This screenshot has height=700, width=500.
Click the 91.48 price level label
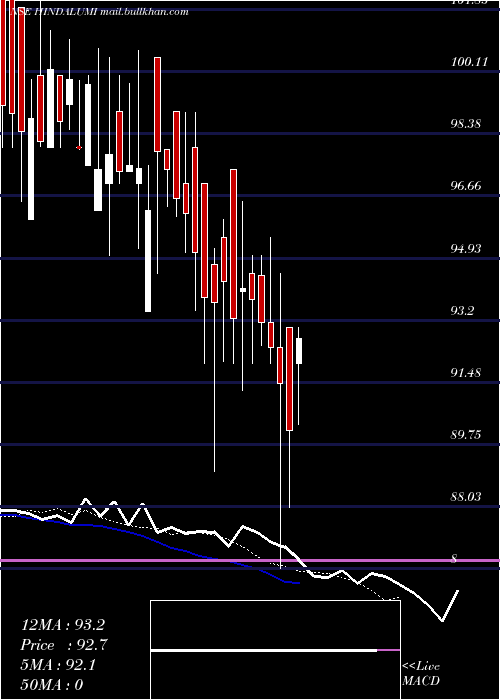pos(466,372)
